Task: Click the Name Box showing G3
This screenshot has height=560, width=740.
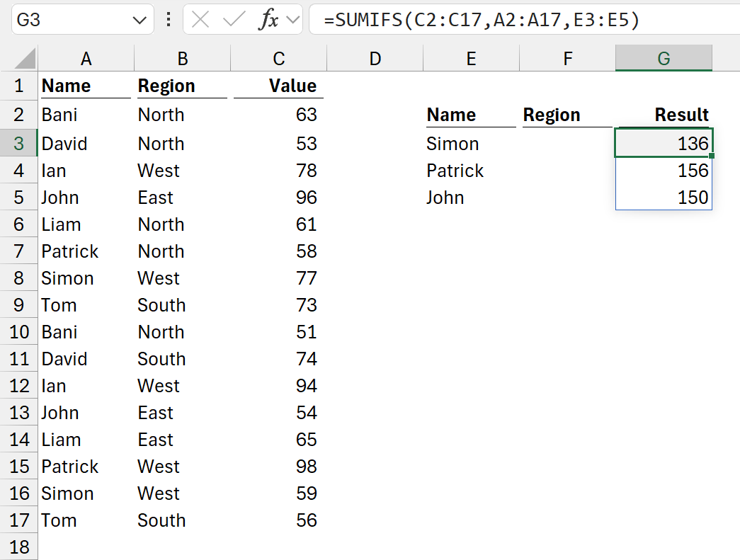Action: tap(71, 21)
